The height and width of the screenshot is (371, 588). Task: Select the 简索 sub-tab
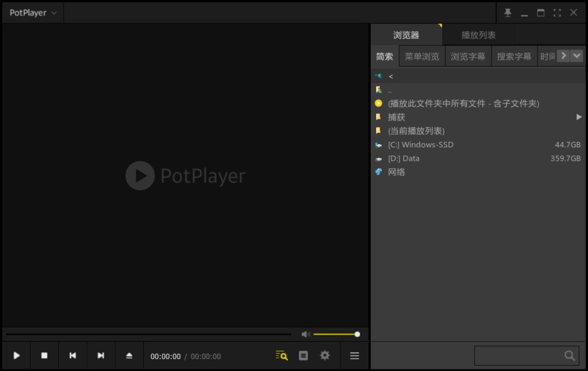point(385,56)
